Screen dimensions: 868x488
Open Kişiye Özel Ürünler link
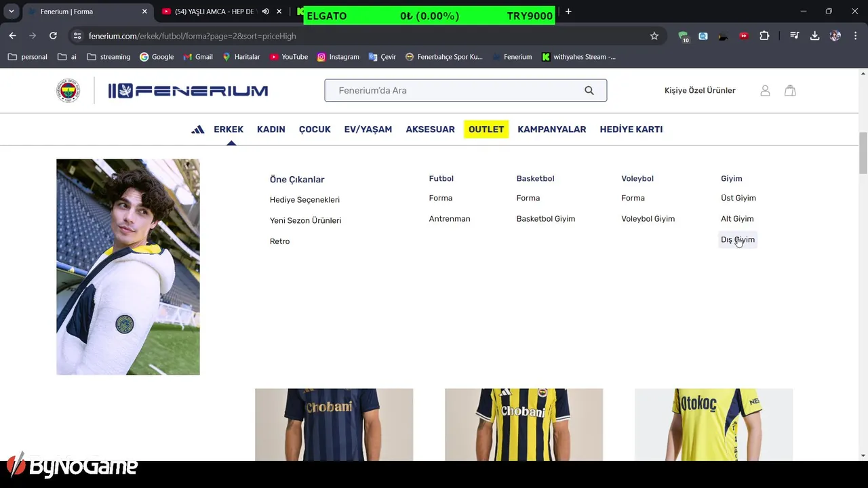700,90
